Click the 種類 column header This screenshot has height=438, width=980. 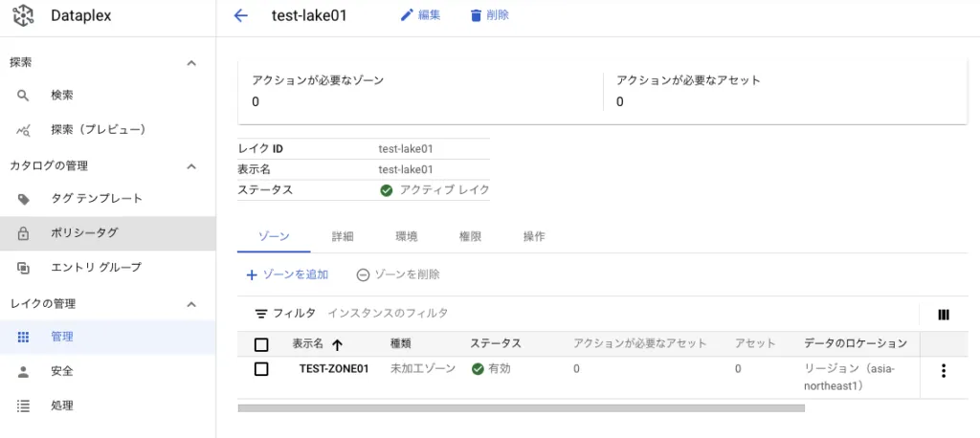(401, 343)
